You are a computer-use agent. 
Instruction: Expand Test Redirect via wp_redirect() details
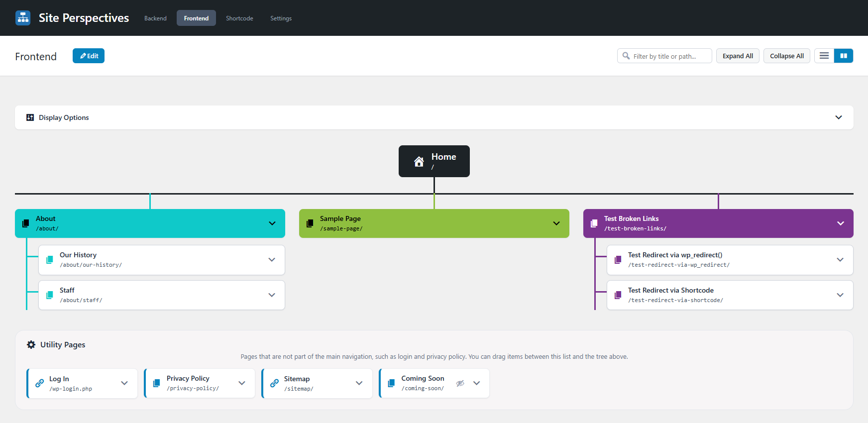840,260
